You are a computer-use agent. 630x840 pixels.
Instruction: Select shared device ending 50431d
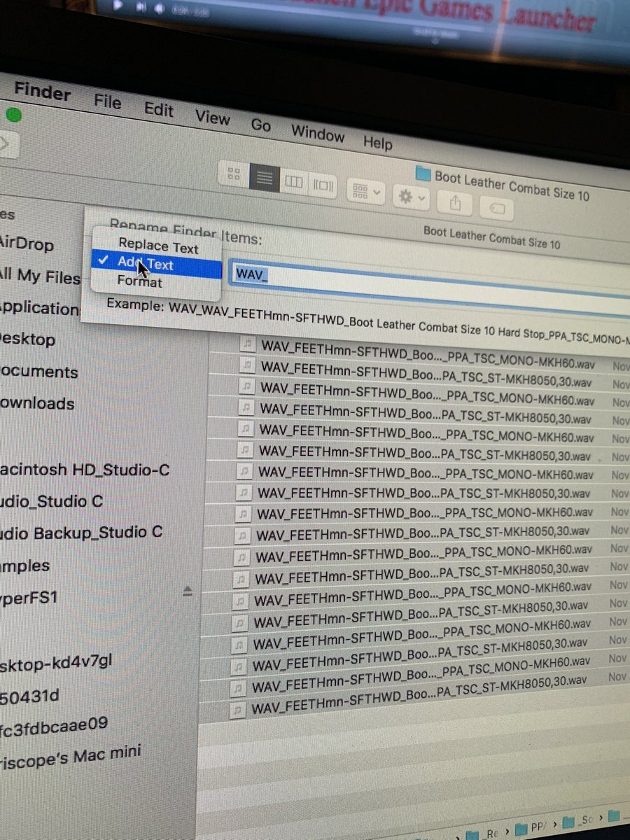click(x=30, y=696)
